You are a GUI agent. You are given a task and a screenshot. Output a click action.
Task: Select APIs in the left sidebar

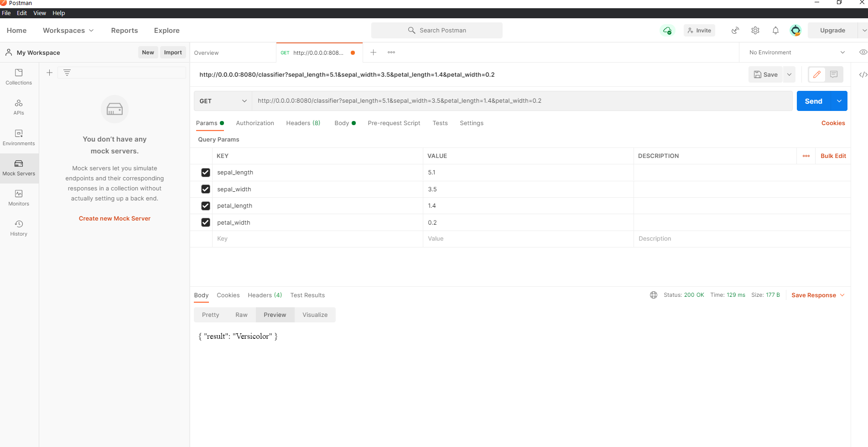coord(19,107)
